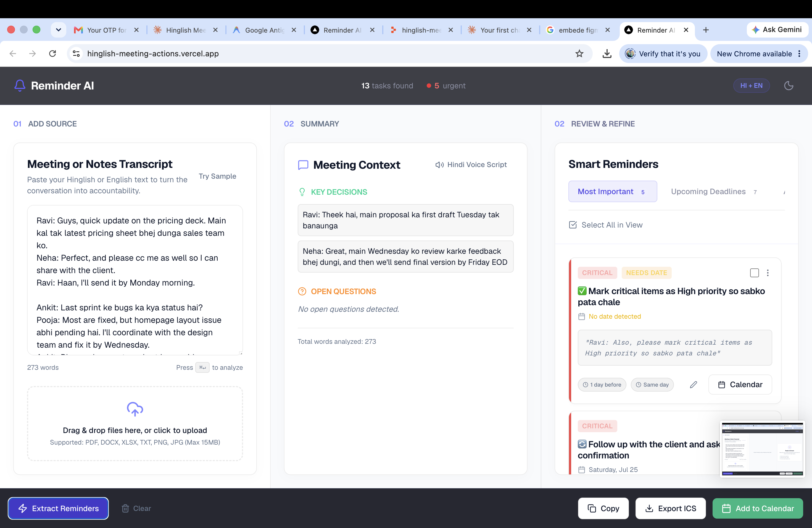The height and width of the screenshot is (528, 812).
Task: Click 'Drag & drop files here' upload text
Action: point(135,430)
